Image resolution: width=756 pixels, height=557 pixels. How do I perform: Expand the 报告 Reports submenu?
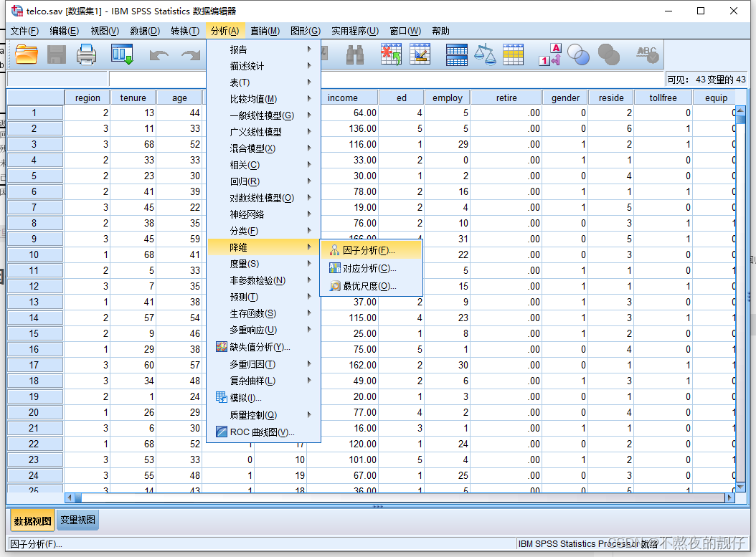point(263,49)
